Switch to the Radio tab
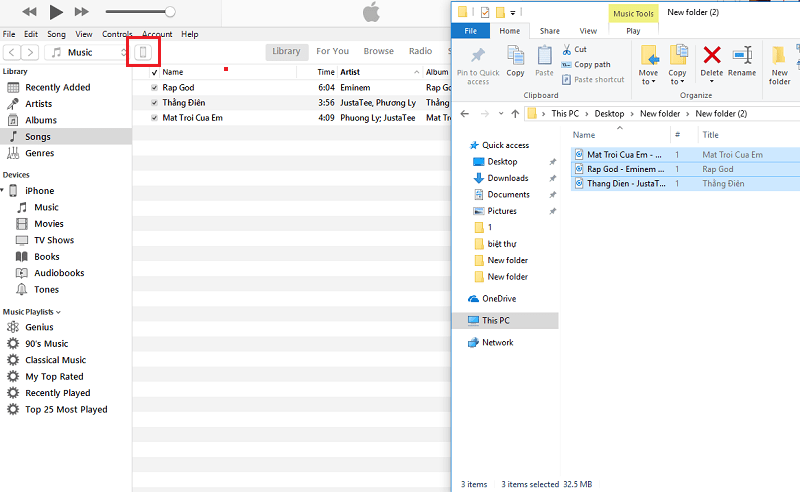 (x=420, y=51)
